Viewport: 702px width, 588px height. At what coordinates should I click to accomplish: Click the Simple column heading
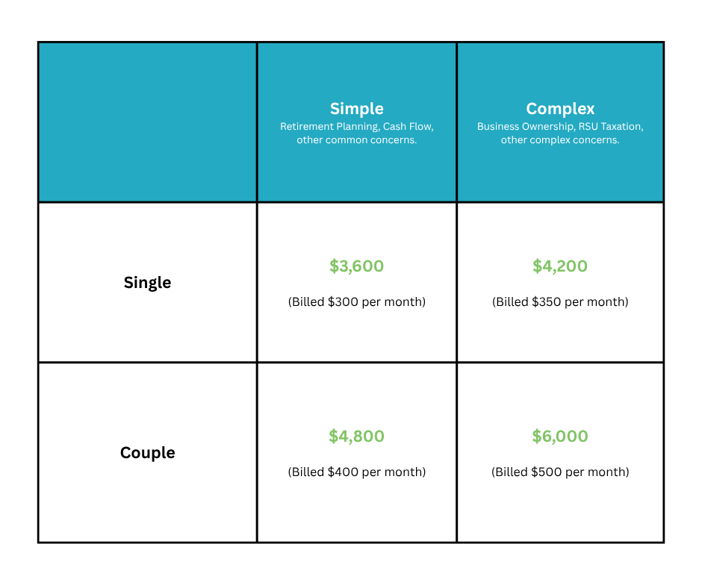click(356, 109)
